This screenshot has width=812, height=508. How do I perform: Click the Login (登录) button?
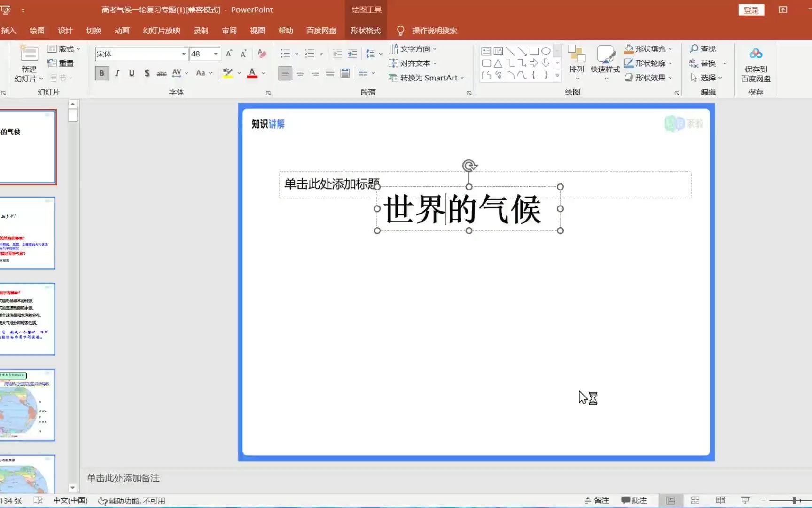tap(751, 10)
